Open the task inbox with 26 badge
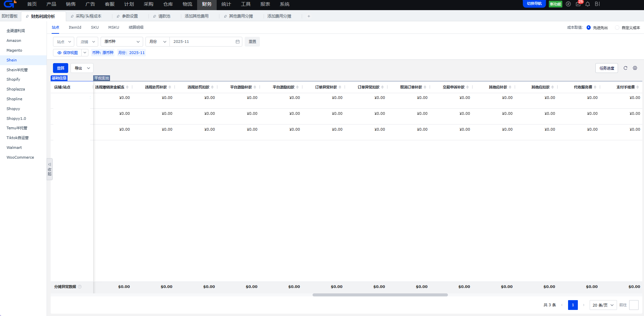This screenshot has width=644, height=316. tap(578, 4)
